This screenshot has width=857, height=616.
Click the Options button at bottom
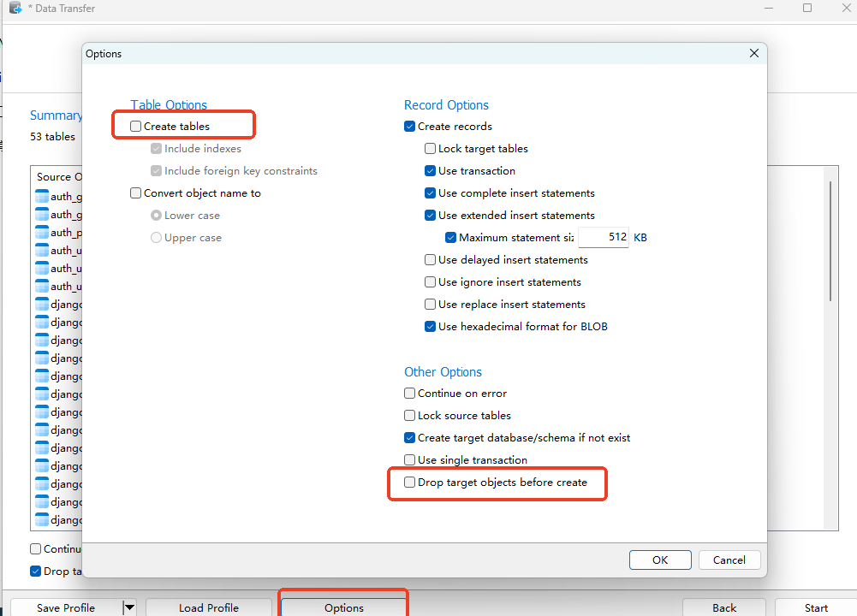(344, 607)
